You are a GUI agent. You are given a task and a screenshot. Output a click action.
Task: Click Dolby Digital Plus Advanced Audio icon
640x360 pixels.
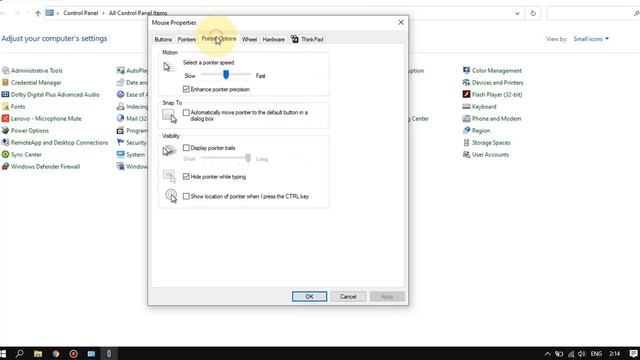pos(5,94)
